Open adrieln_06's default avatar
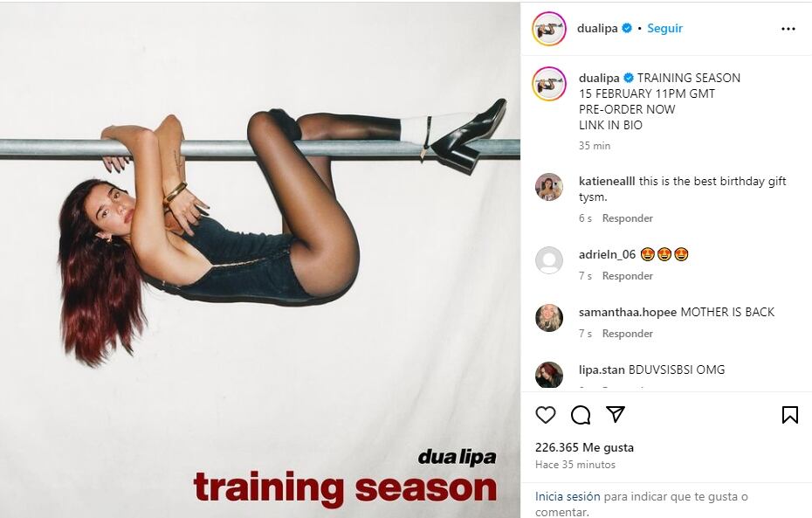The image size is (812, 518). 549,260
